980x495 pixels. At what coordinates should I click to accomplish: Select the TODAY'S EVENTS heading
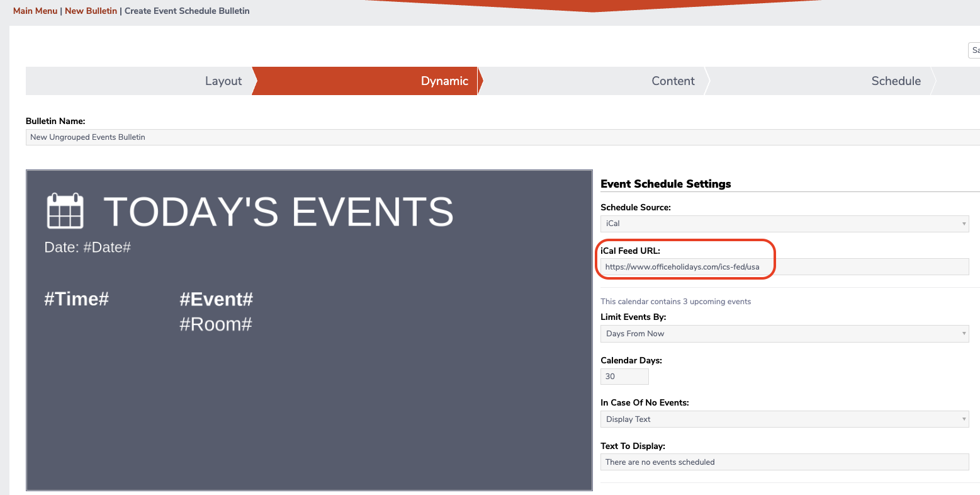point(278,212)
